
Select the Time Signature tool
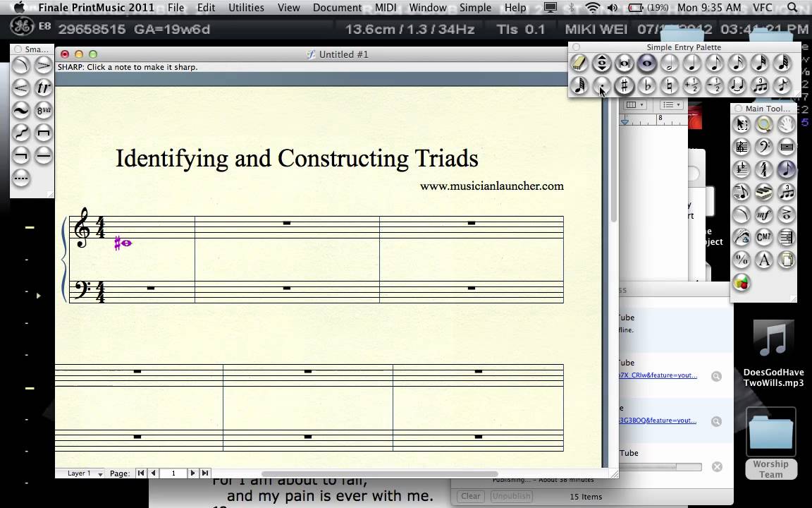764,169
